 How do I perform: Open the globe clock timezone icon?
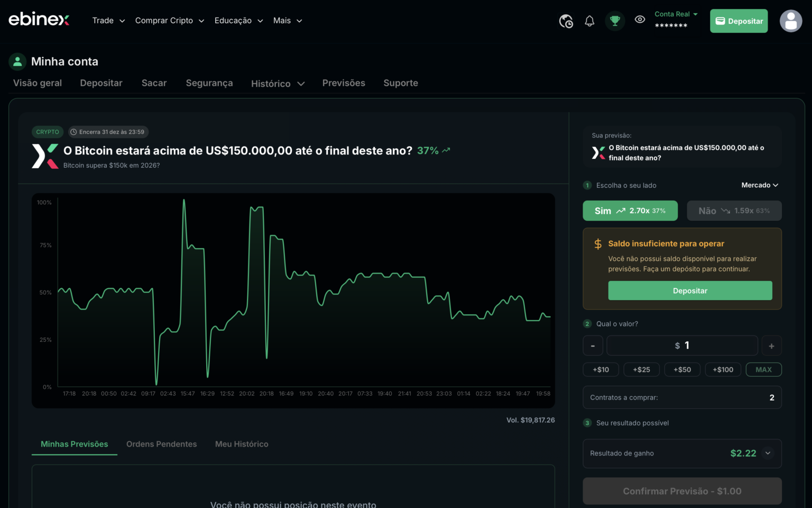(566, 21)
